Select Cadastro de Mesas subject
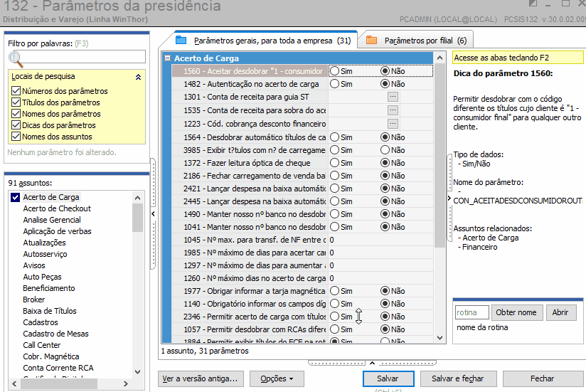 [55, 334]
